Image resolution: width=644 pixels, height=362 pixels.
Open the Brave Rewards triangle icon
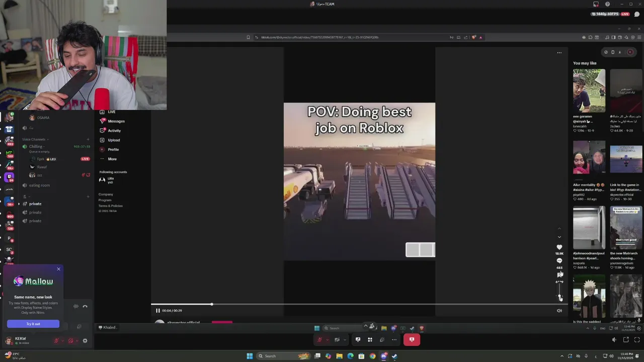(480, 37)
